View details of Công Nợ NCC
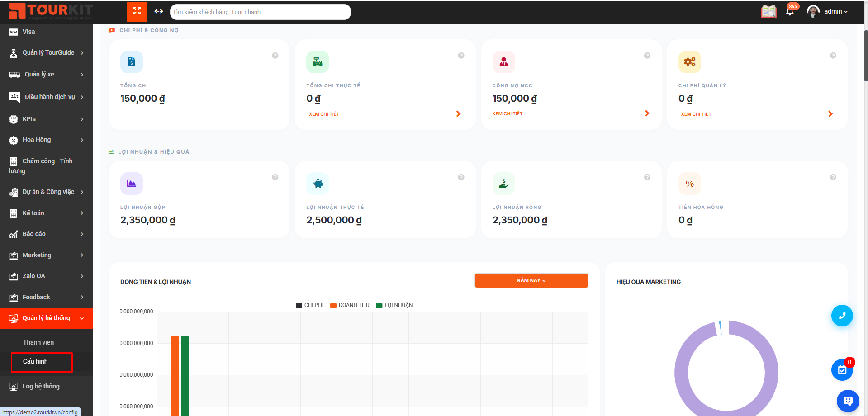 tap(508, 114)
